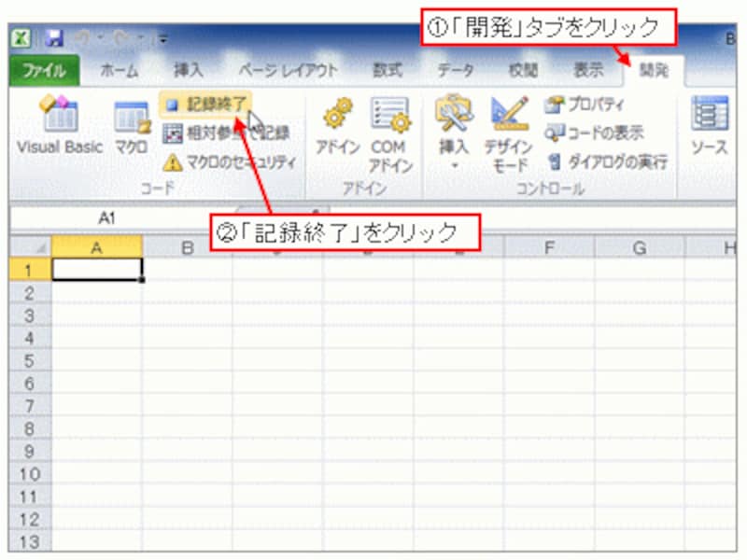Screen dimensions: 747x560
Task: Switch to the 表示 tab
Action: click(588, 71)
